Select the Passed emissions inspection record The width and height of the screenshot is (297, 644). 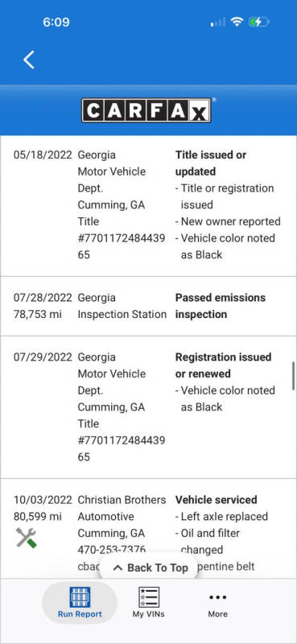point(148,307)
